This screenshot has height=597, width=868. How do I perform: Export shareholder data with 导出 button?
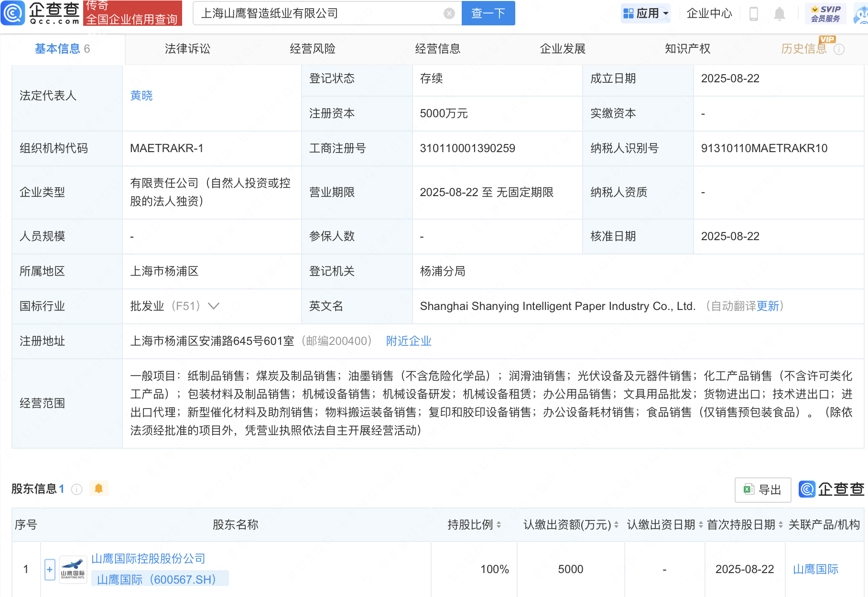click(762, 489)
